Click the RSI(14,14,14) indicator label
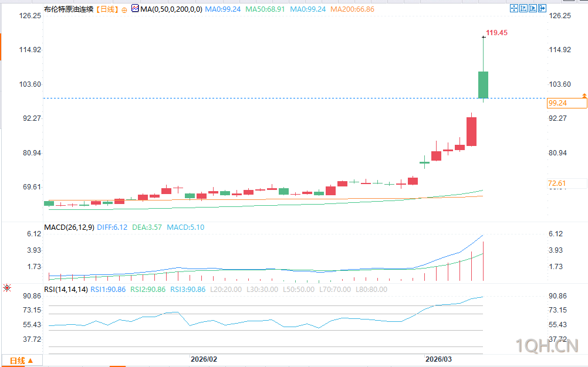 point(66,290)
